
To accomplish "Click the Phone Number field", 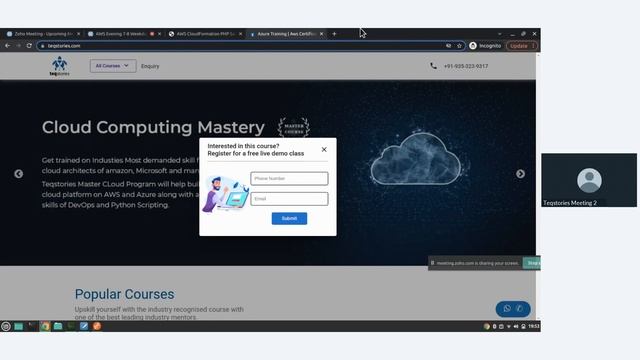I will click(289, 178).
